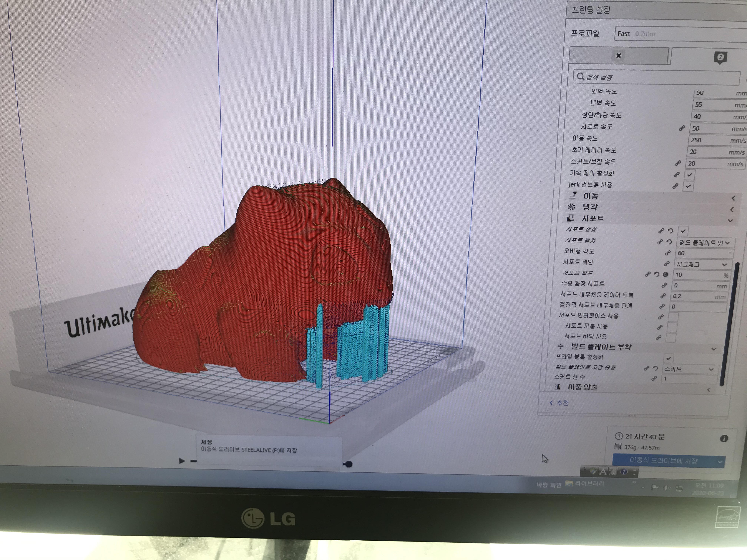Click link icon beside 서포트 속도

(682, 128)
